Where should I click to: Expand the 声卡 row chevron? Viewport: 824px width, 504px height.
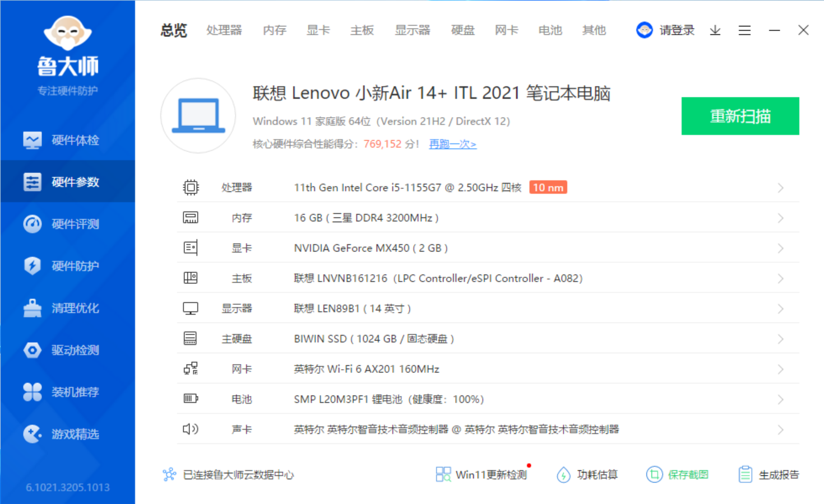780,430
